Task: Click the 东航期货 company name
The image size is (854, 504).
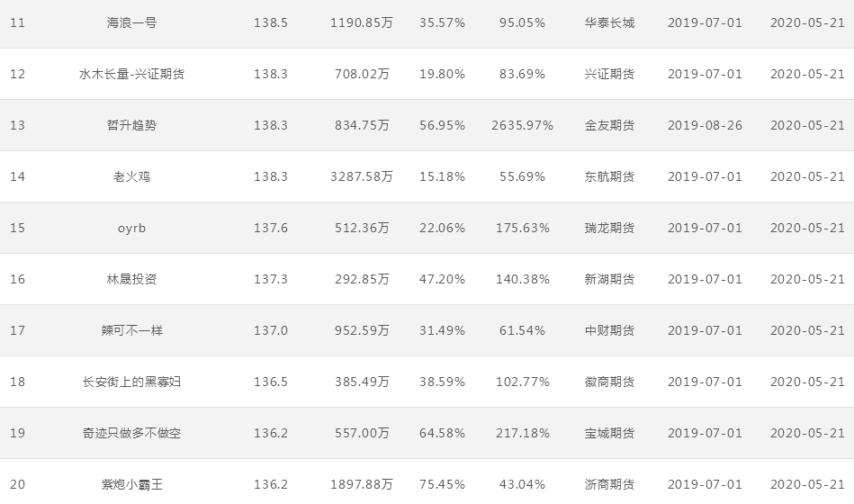Action: pyautogui.click(x=609, y=176)
